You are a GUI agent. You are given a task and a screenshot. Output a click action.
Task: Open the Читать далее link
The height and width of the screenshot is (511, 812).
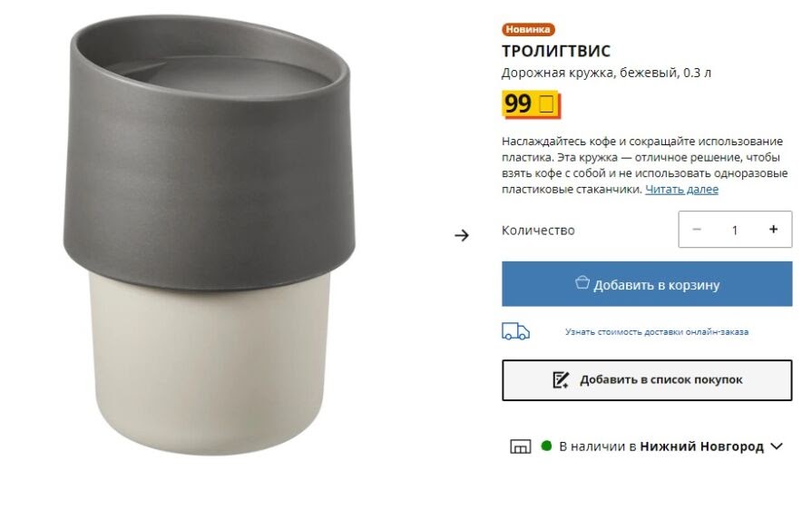click(681, 189)
